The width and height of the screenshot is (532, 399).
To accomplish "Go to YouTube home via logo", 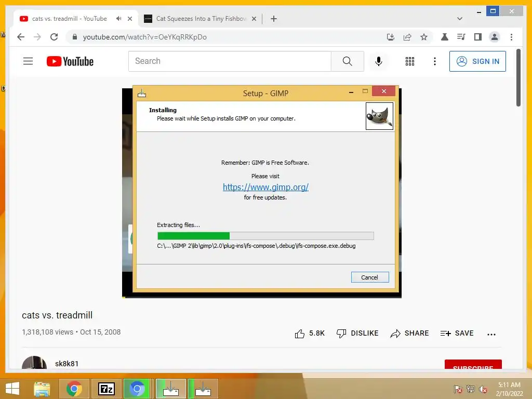I will tap(70, 61).
